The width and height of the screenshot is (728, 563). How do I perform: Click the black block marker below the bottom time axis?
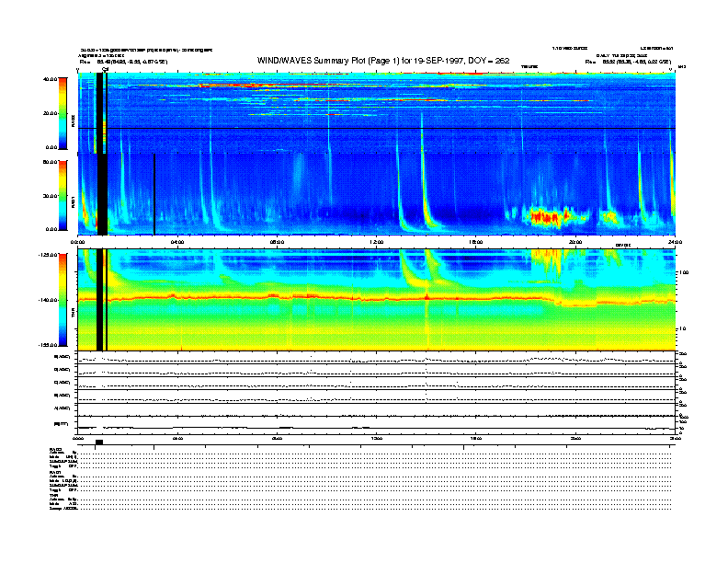coord(99,442)
